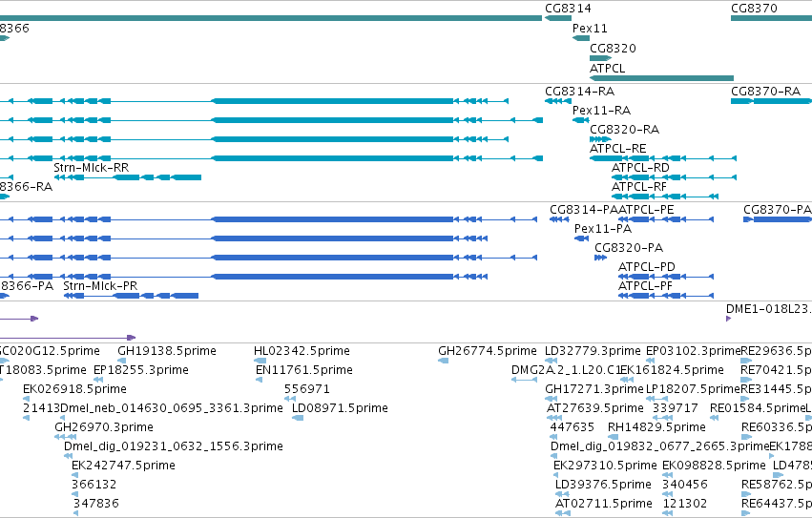Click the 366132 feature label

(94, 485)
